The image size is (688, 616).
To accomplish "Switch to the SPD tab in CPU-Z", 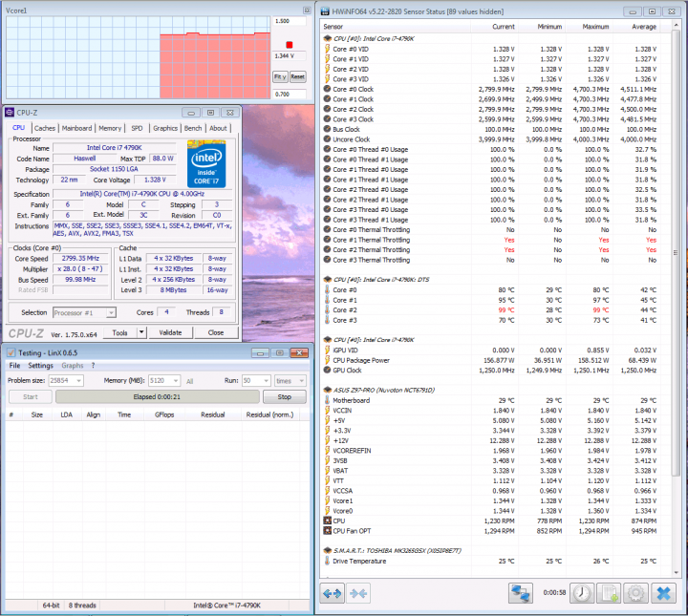I will tap(137, 128).
